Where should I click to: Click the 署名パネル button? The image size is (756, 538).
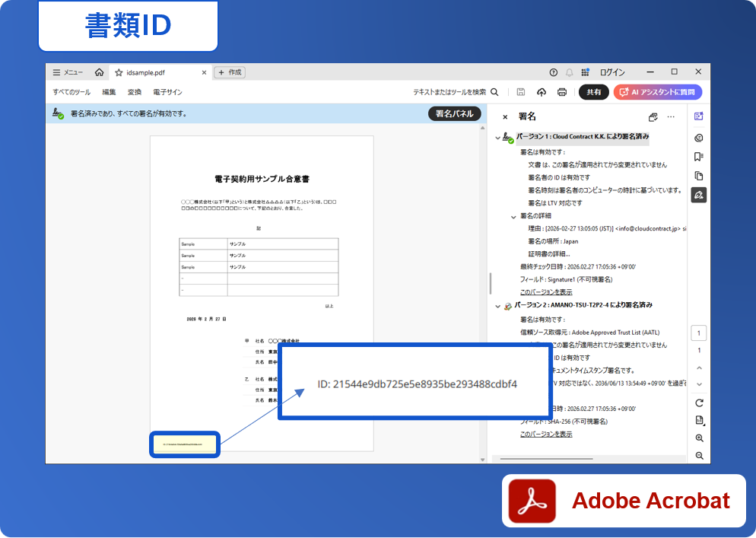(454, 113)
